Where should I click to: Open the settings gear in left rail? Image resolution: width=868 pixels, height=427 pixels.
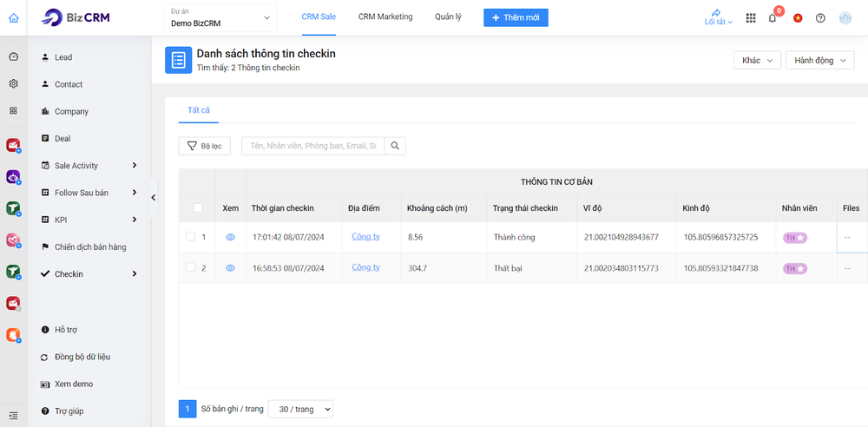point(13,84)
